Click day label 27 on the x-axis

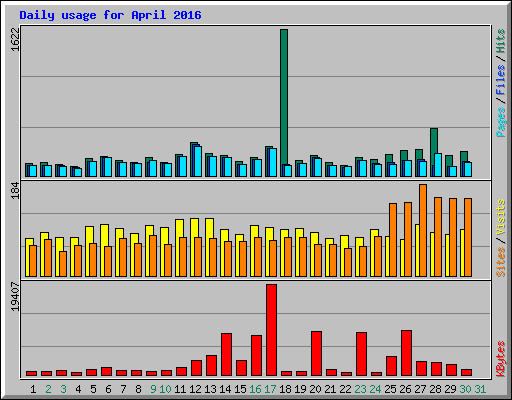[x=420, y=389]
